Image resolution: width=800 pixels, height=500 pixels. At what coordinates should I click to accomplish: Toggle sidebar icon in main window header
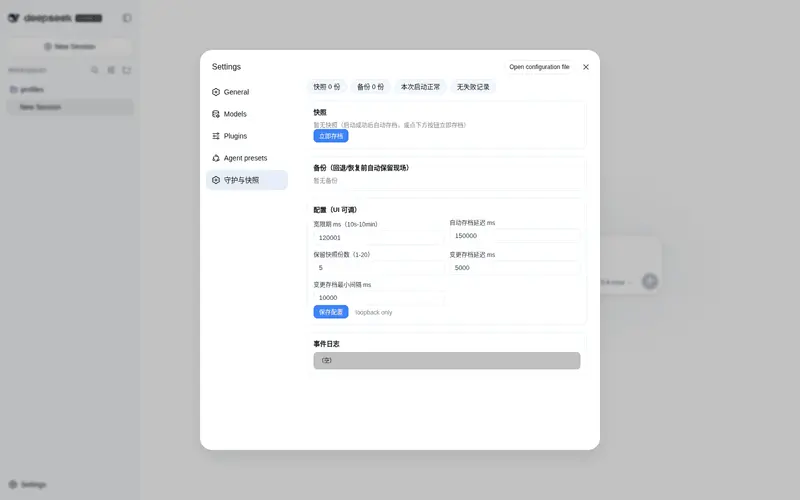tap(127, 18)
